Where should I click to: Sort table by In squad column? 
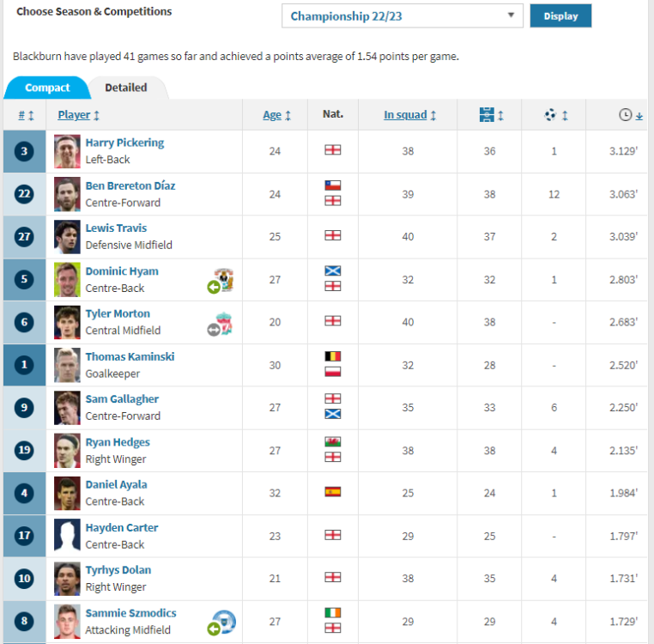point(409,115)
